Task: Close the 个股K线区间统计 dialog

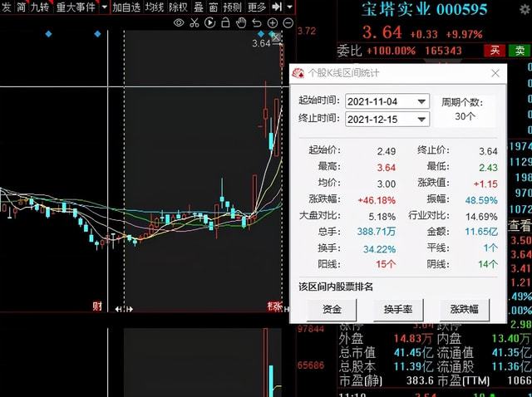Action: 495,73
